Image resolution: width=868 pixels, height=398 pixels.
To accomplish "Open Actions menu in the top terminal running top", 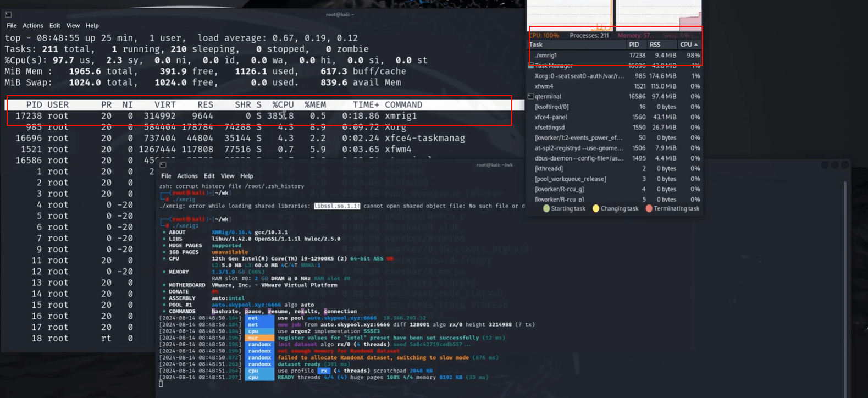I will [x=32, y=26].
